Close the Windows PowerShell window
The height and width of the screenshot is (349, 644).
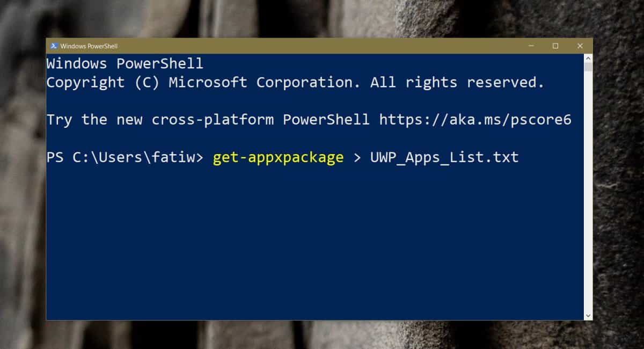pos(580,46)
